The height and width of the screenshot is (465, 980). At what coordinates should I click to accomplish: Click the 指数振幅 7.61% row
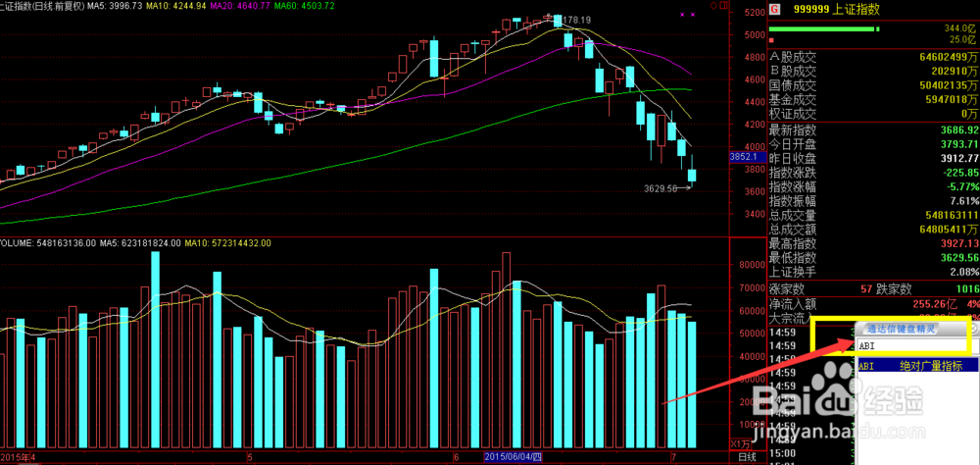[874, 201]
